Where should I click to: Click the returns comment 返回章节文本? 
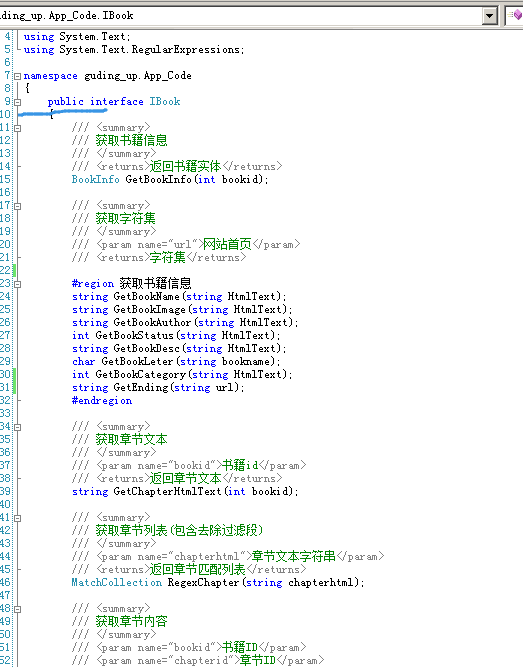tap(185, 479)
